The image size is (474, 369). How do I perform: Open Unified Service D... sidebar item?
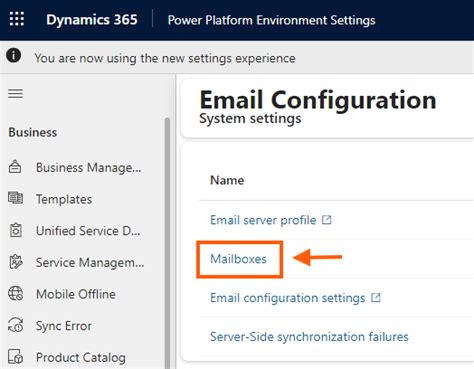[88, 231]
